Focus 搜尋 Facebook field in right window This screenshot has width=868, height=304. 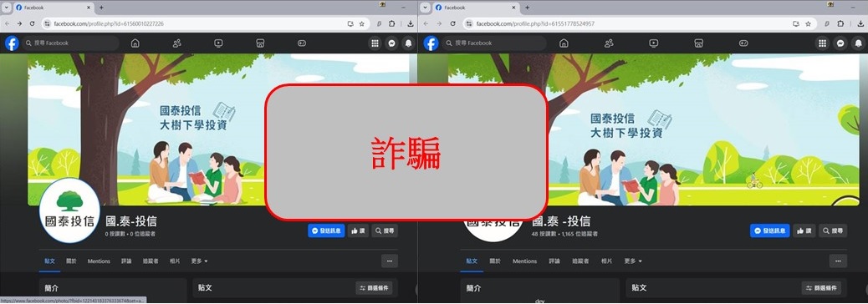493,43
